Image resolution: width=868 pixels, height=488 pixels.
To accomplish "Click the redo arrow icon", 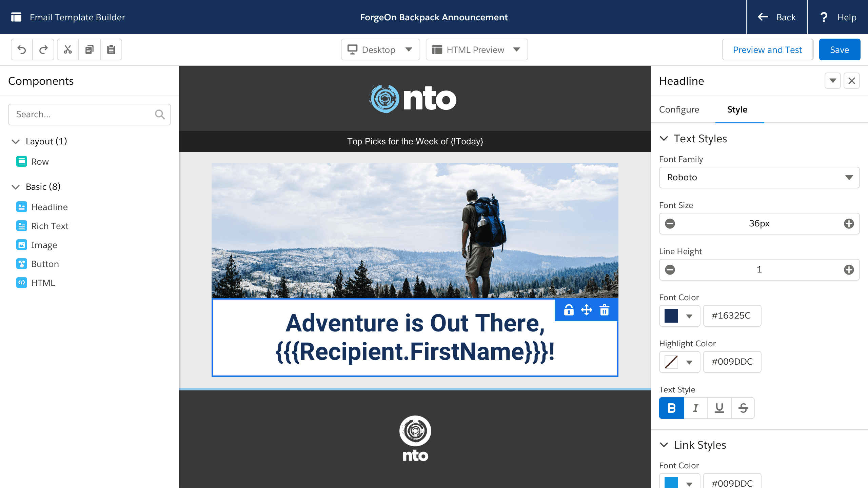I will (x=43, y=50).
